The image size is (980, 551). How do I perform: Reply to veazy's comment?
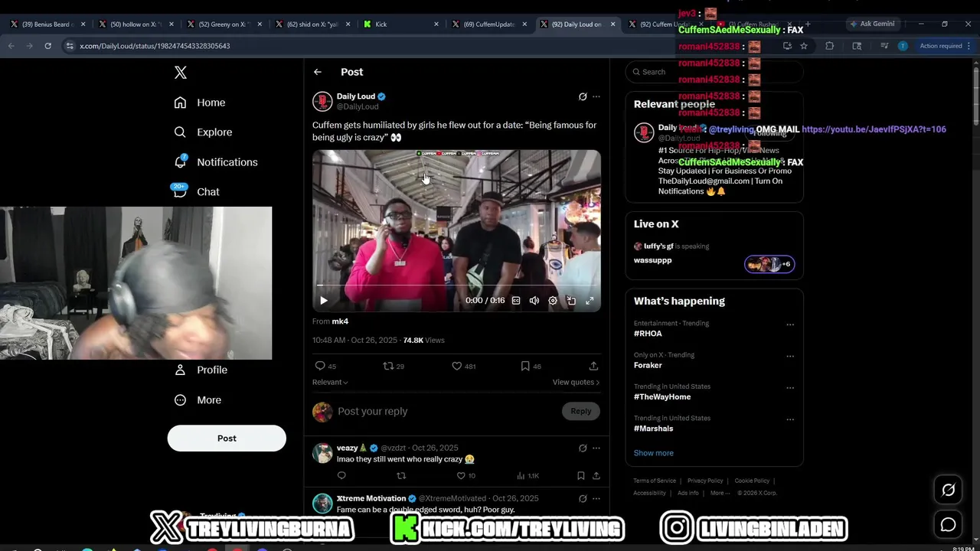(x=341, y=476)
